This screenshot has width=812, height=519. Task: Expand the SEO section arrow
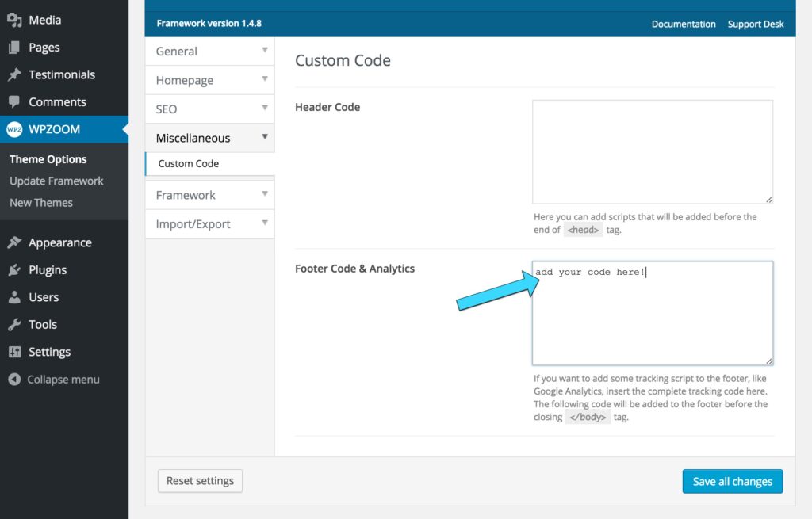pos(265,108)
